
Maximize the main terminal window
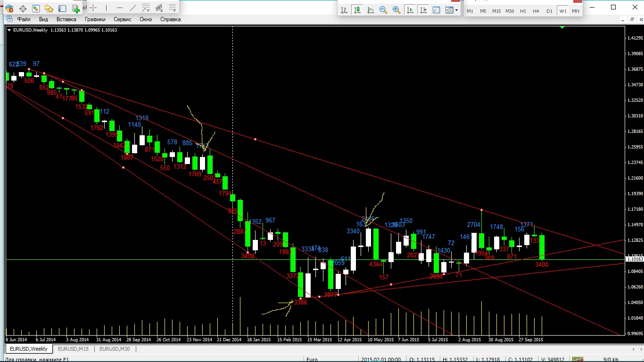coord(613,7)
